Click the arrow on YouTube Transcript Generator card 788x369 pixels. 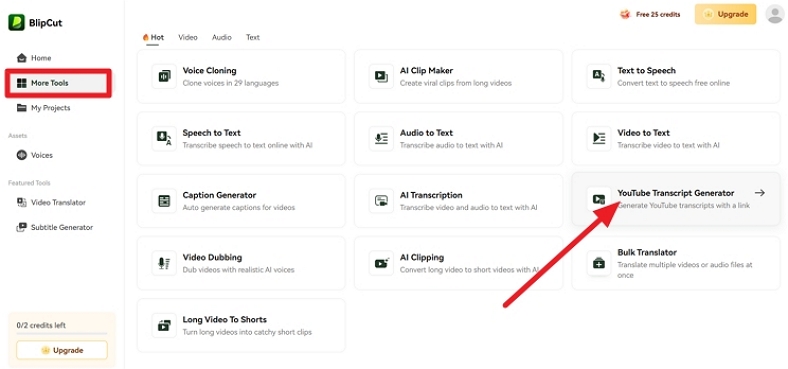760,193
